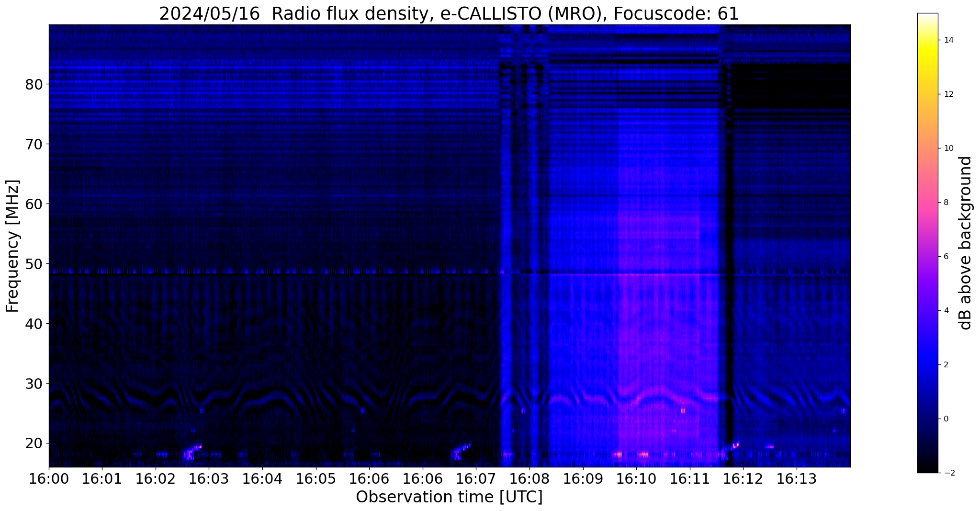Click the 80 MHz frequency tick label
Screen dimensions: 980x511
34,84
